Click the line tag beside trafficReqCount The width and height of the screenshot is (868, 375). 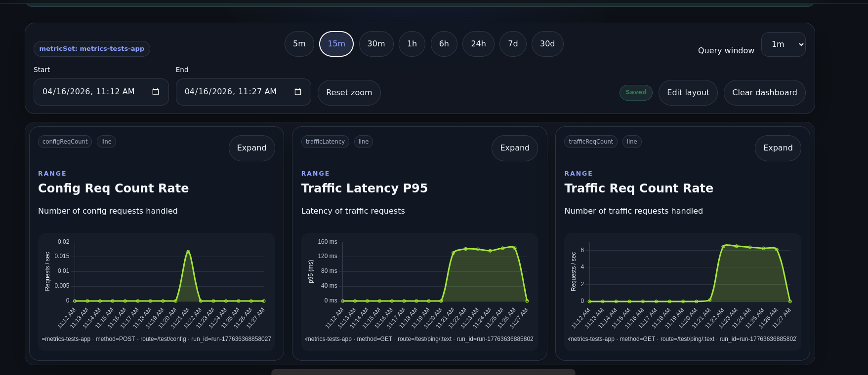pos(632,142)
